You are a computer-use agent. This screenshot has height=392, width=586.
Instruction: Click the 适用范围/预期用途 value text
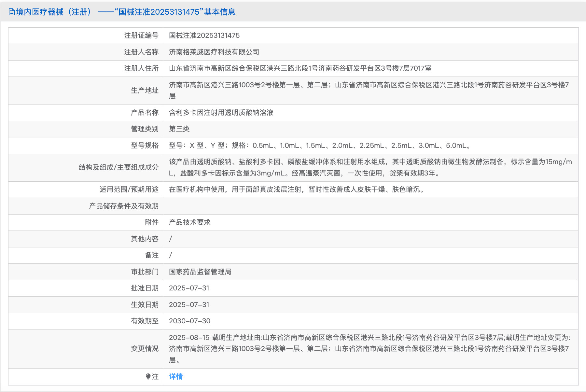pos(296,189)
